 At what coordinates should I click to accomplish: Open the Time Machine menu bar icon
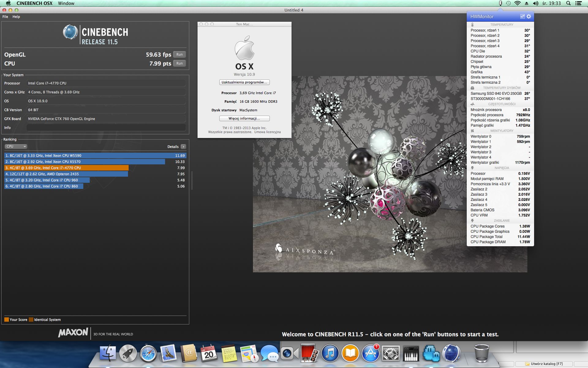[x=508, y=3]
